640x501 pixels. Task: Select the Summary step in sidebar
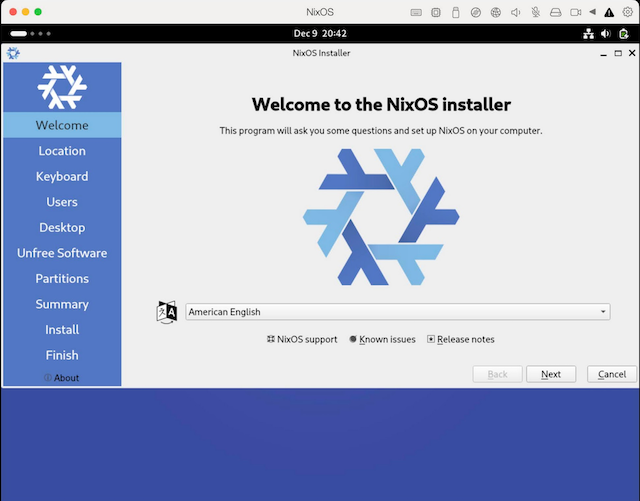62,304
